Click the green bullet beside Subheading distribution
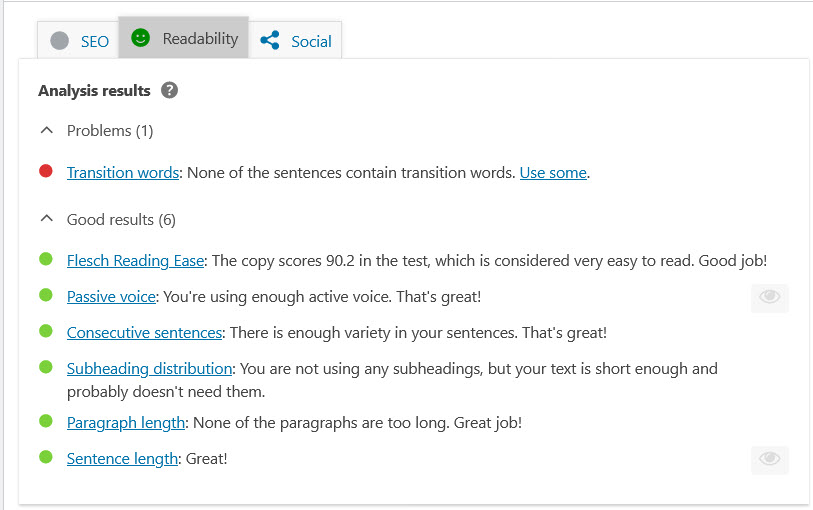Viewport: 813px width, 510px height. [x=46, y=367]
